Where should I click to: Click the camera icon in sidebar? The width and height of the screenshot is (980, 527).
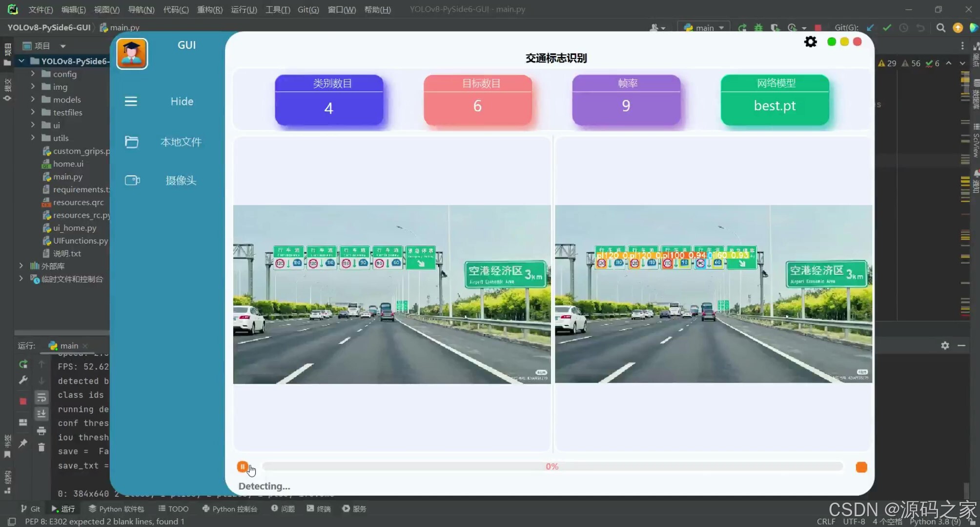coord(132,181)
